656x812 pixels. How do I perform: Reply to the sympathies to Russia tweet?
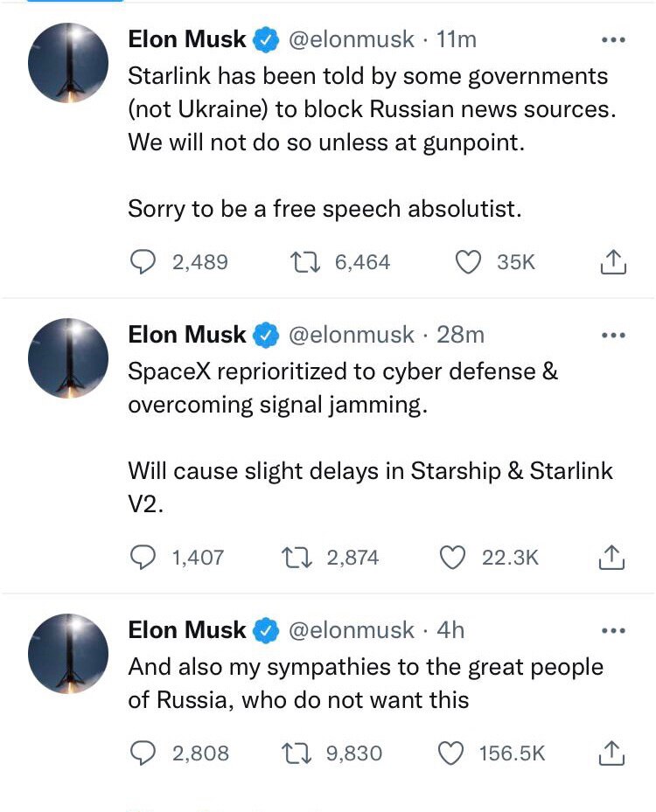(x=143, y=753)
